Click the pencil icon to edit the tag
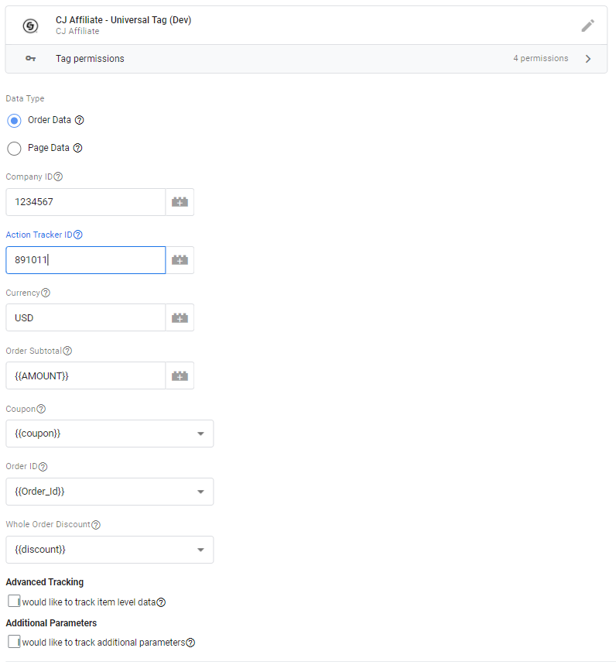The height and width of the screenshot is (672, 616). pos(587,26)
